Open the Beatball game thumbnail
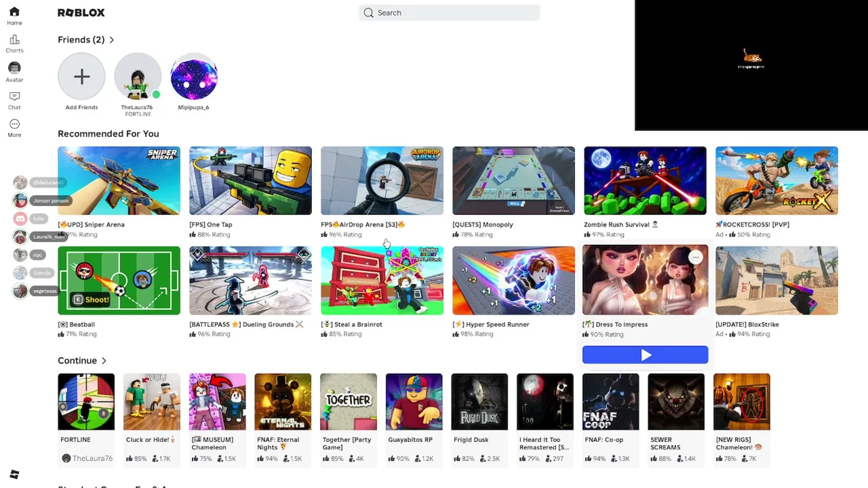 click(x=119, y=281)
